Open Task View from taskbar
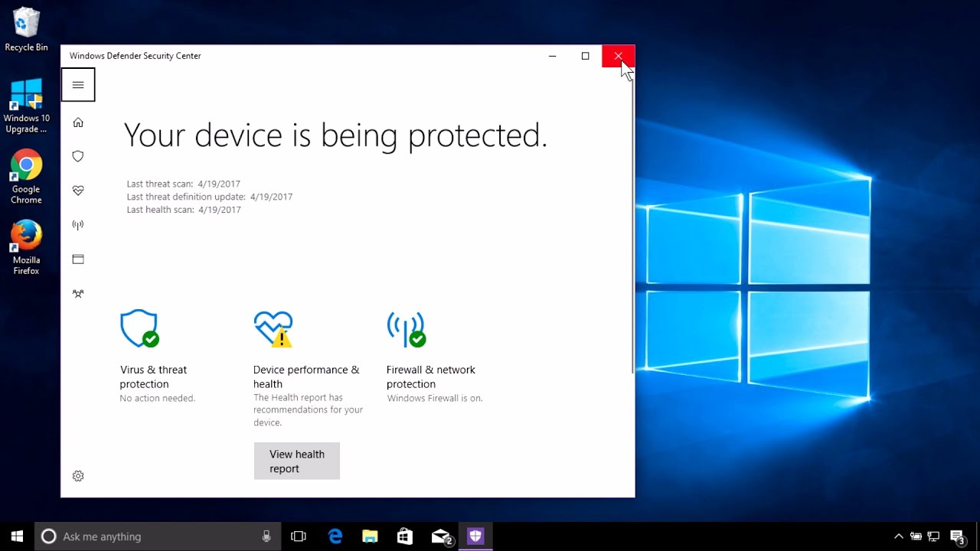 [x=299, y=536]
